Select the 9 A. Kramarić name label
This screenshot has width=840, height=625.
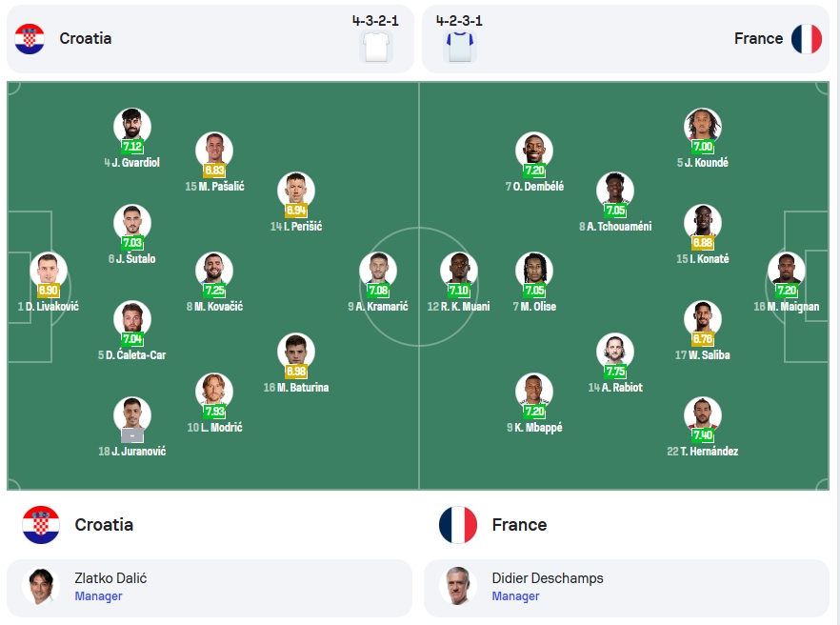[378, 307]
